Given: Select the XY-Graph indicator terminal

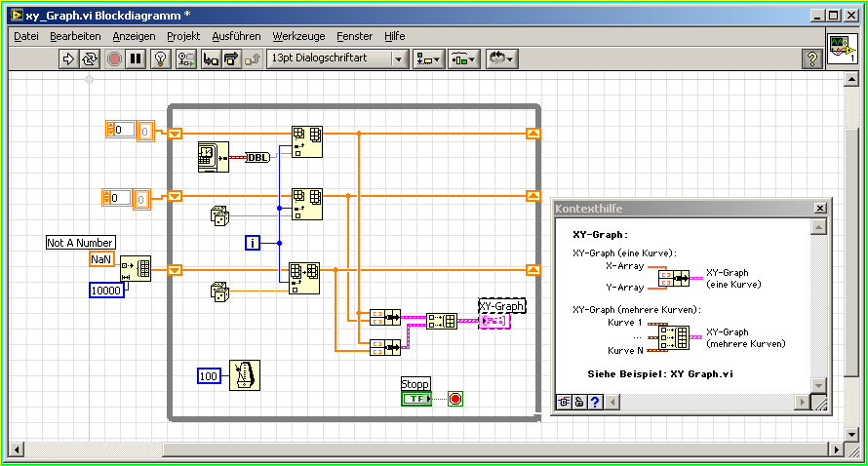Looking at the screenshot, I should [x=494, y=321].
